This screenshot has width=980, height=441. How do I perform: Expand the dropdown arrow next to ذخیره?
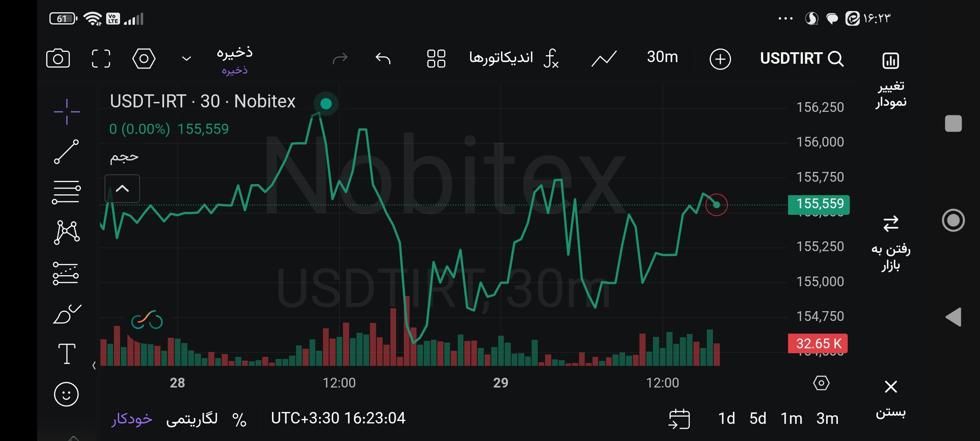point(186,59)
